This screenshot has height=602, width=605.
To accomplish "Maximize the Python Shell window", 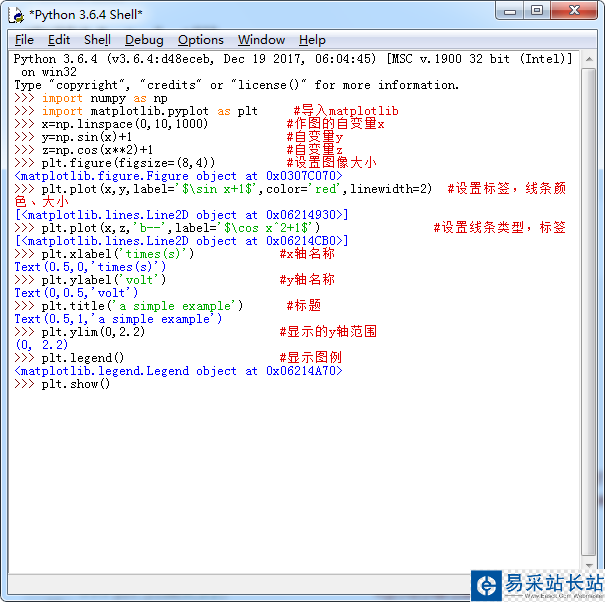I will [x=537, y=11].
